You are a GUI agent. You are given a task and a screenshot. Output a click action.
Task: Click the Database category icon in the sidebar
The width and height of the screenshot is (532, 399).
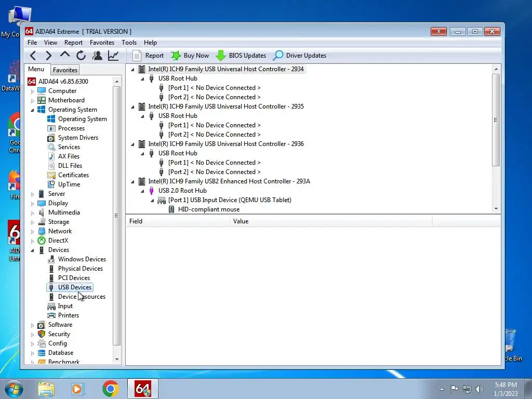click(42, 353)
